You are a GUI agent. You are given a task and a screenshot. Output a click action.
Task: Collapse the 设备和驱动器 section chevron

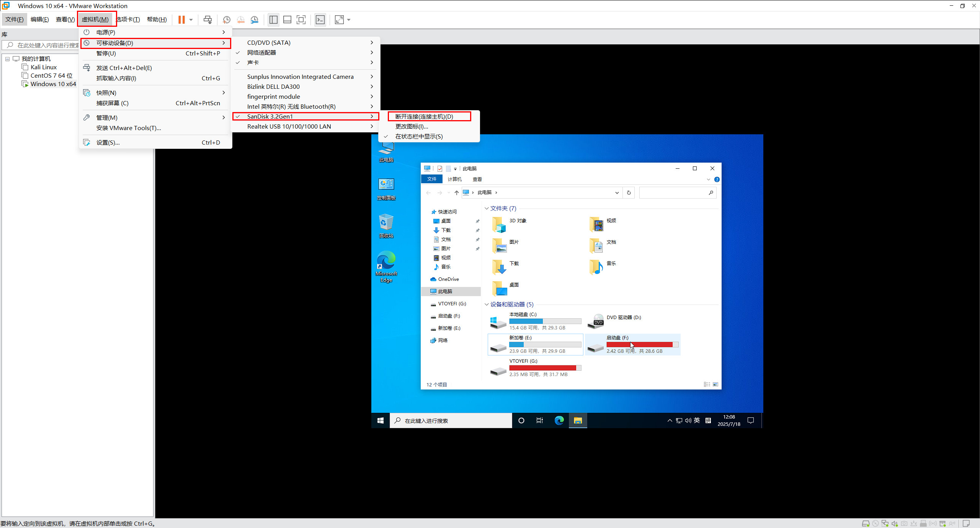point(487,305)
